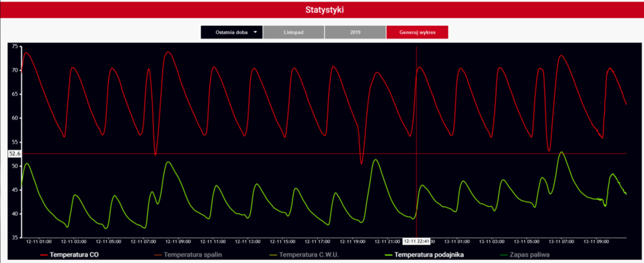Click the 75 label on the temperature axis
The image size is (644, 263).
(x=15, y=46)
